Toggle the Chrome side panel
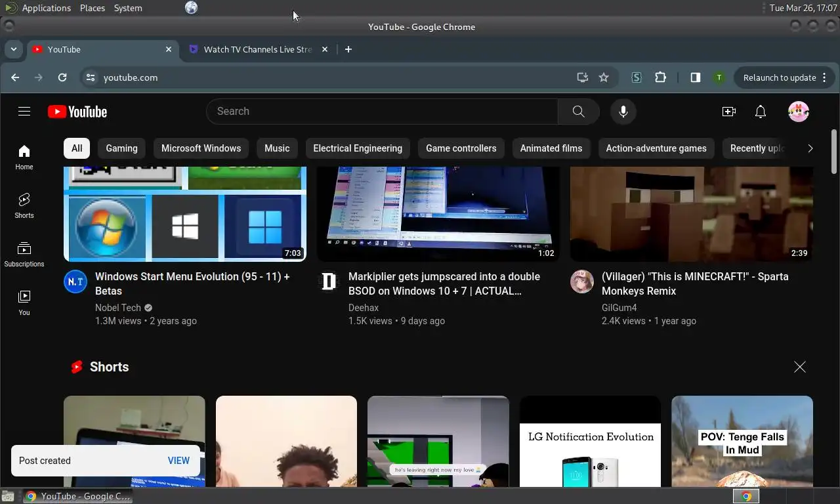Viewport: 840px width, 504px height. point(695,77)
